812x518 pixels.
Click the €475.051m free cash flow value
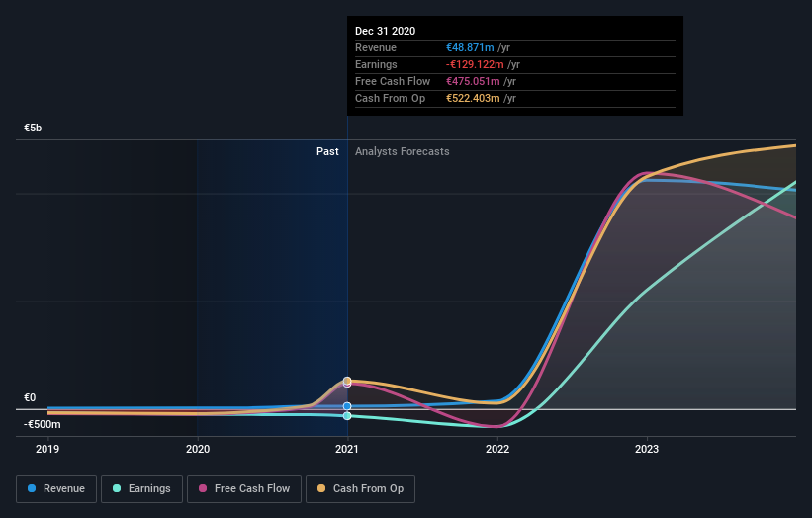[474, 81]
